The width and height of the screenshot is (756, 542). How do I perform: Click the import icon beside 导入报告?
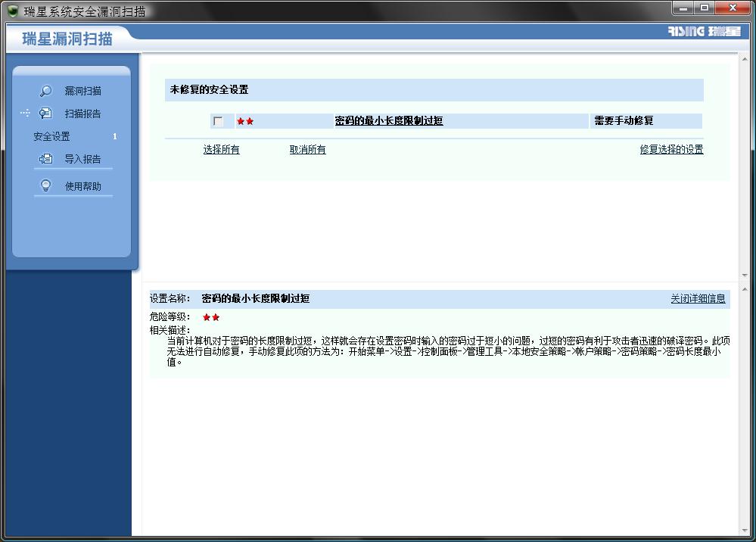[46, 159]
